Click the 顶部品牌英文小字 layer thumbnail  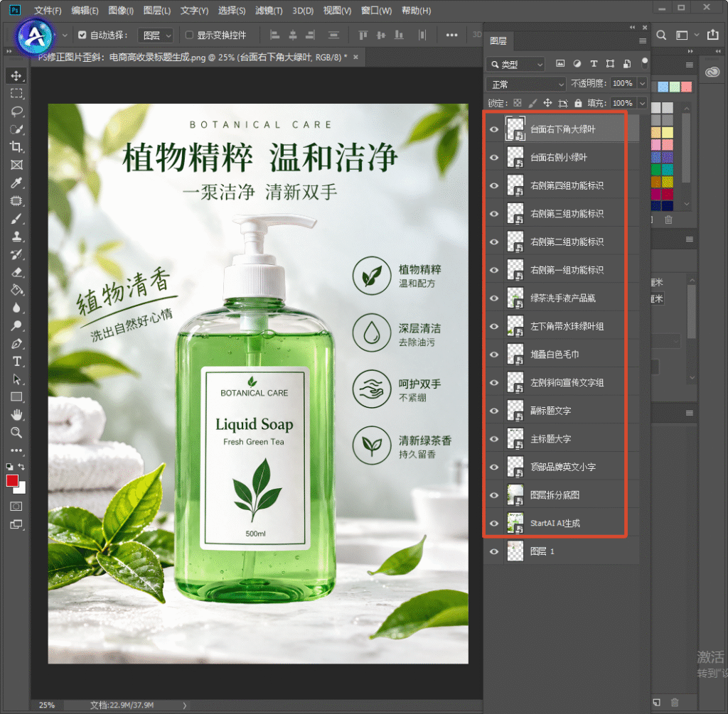(x=515, y=467)
